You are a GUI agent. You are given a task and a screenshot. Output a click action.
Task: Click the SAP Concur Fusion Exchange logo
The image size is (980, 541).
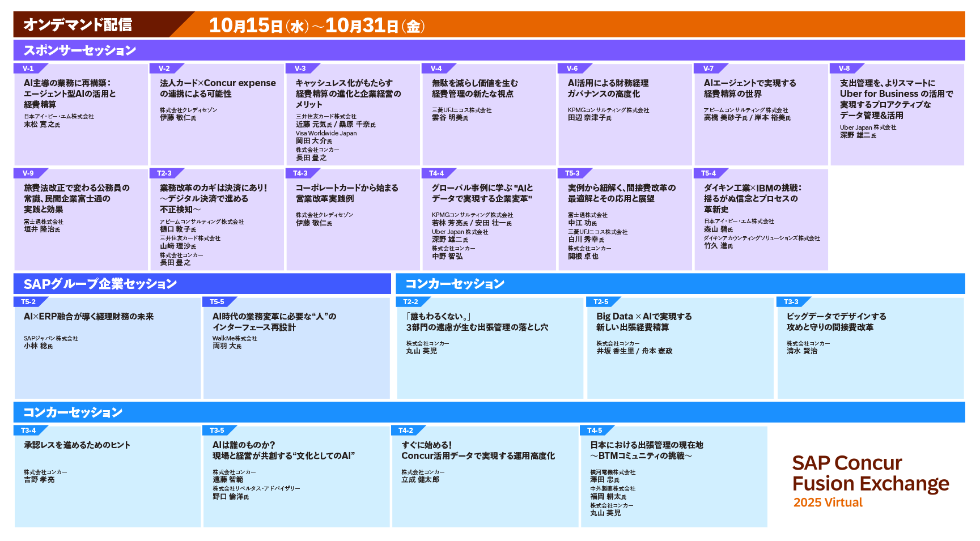[x=869, y=473]
